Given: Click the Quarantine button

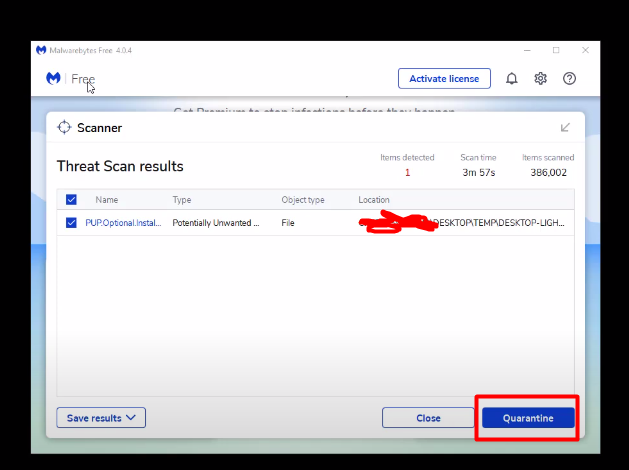Looking at the screenshot, I should click(x=528, y=418).
